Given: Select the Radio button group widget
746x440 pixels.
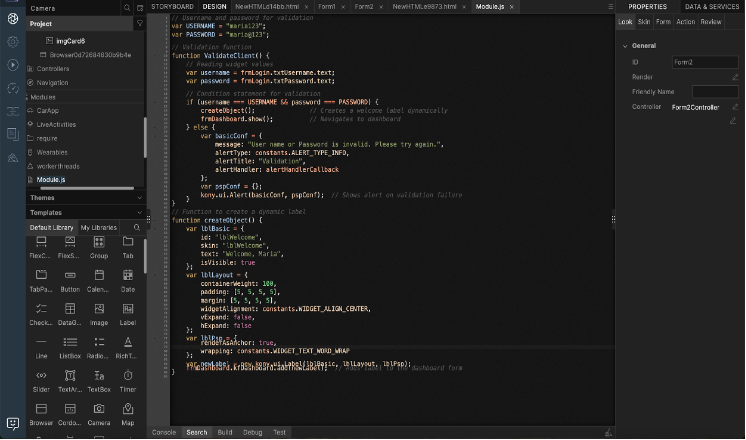Looking at the screenshot, I should 99,342.
